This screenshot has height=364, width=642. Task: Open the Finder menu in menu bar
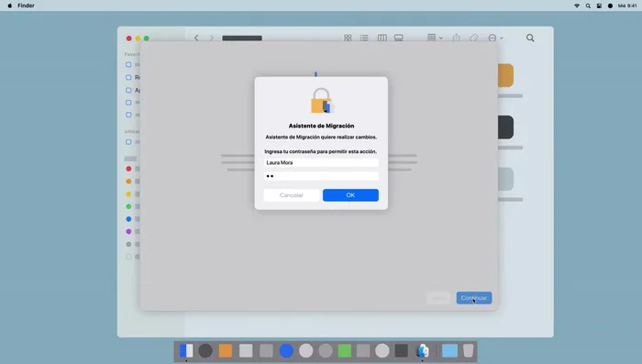tap(26, 6)
